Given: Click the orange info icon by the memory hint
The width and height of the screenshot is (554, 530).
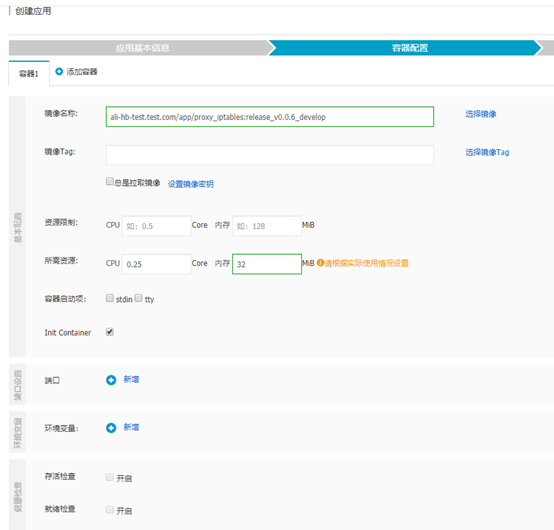Looking at the screenshot, I should [x=320, y=263].
